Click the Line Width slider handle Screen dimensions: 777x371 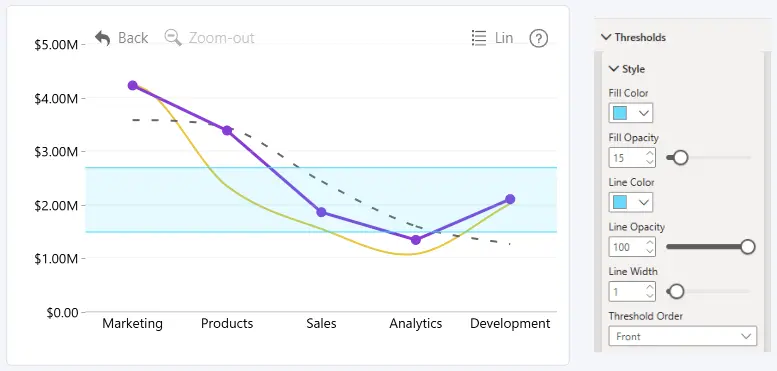676,292
